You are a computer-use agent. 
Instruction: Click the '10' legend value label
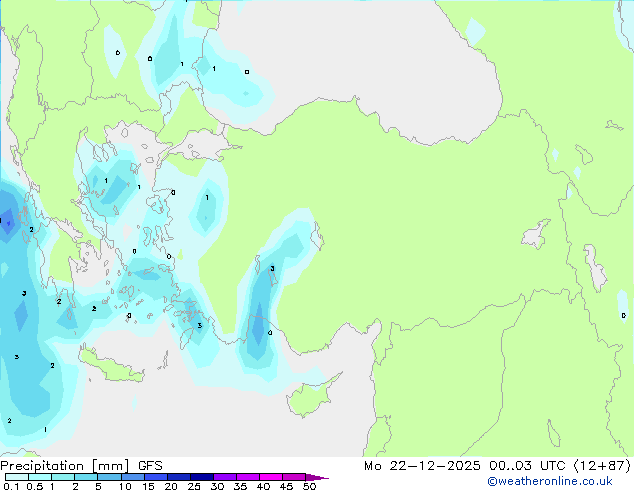pos(125,486)
